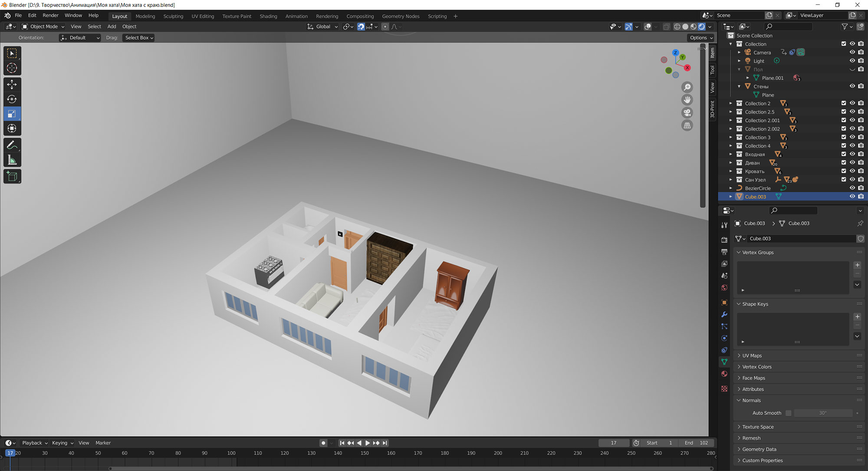
Task: Toggle camera view in viewport
Action: click(x=687, y=113)
